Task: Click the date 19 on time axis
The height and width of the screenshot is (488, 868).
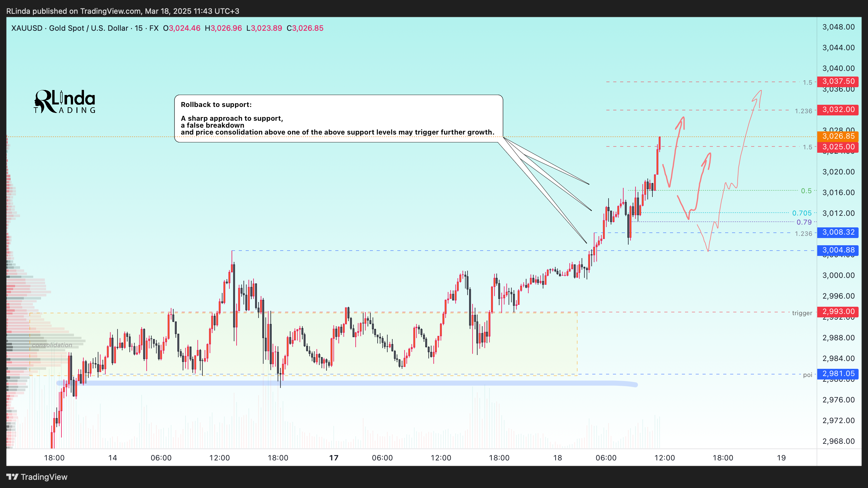Action: click(x=781, y=458)
